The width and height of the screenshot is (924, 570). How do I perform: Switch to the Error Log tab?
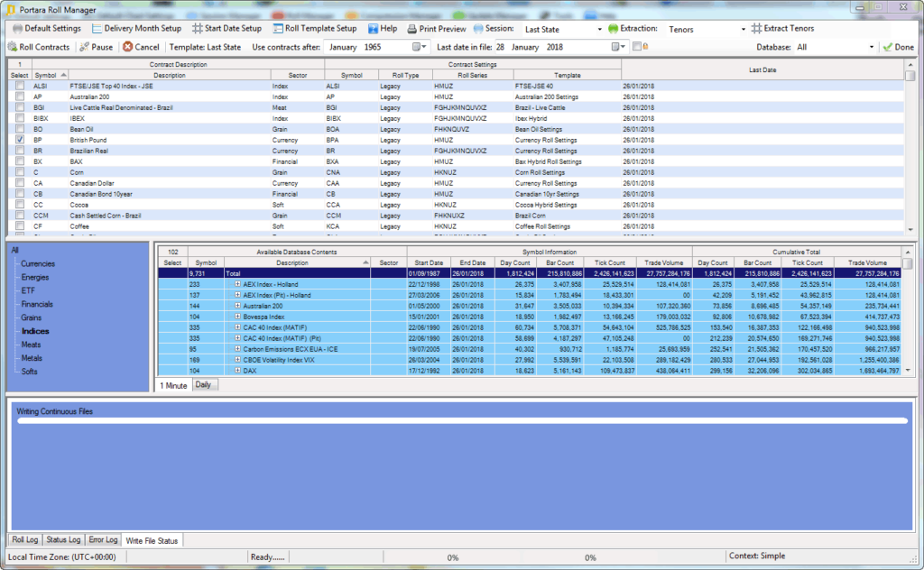coord(103,539)
